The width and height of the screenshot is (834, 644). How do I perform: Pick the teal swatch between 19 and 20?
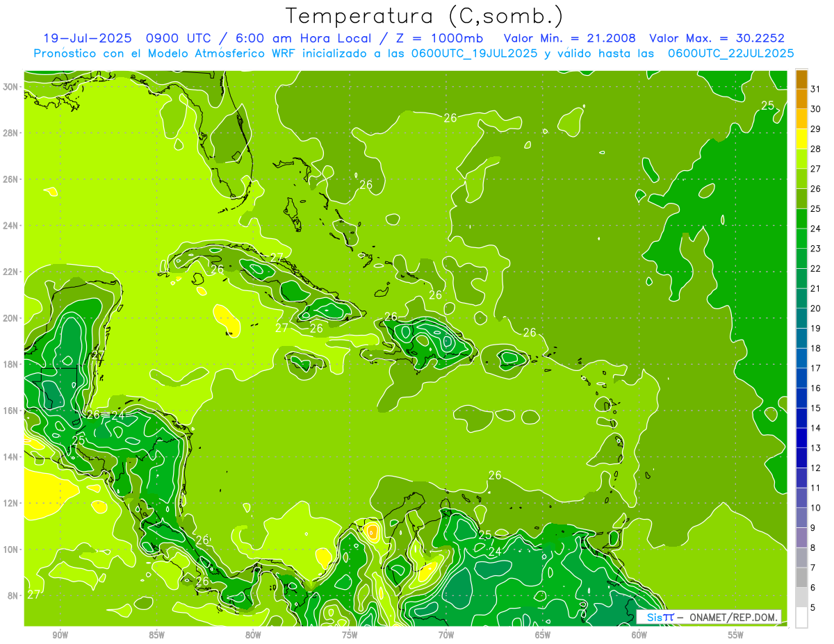(801, 318)
